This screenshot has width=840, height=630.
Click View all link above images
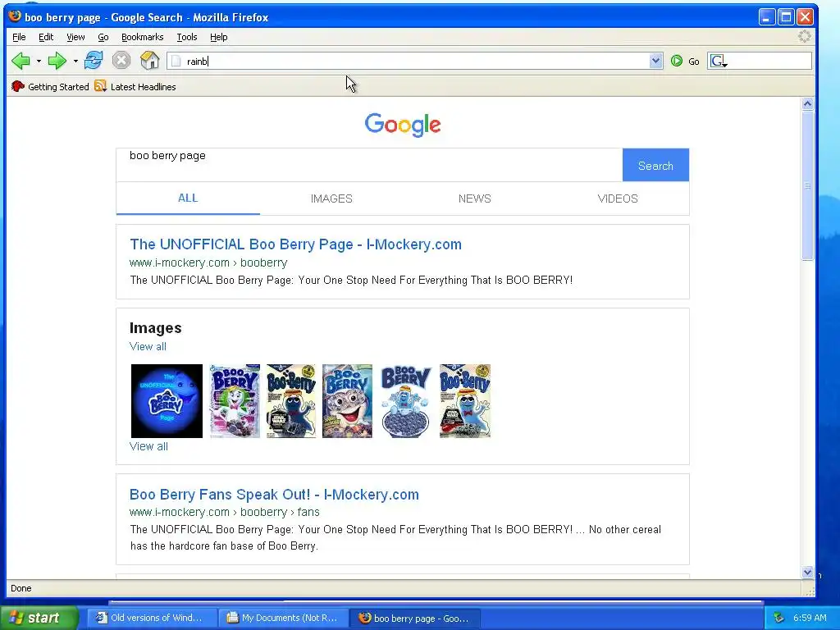click(x=148, y=347)
